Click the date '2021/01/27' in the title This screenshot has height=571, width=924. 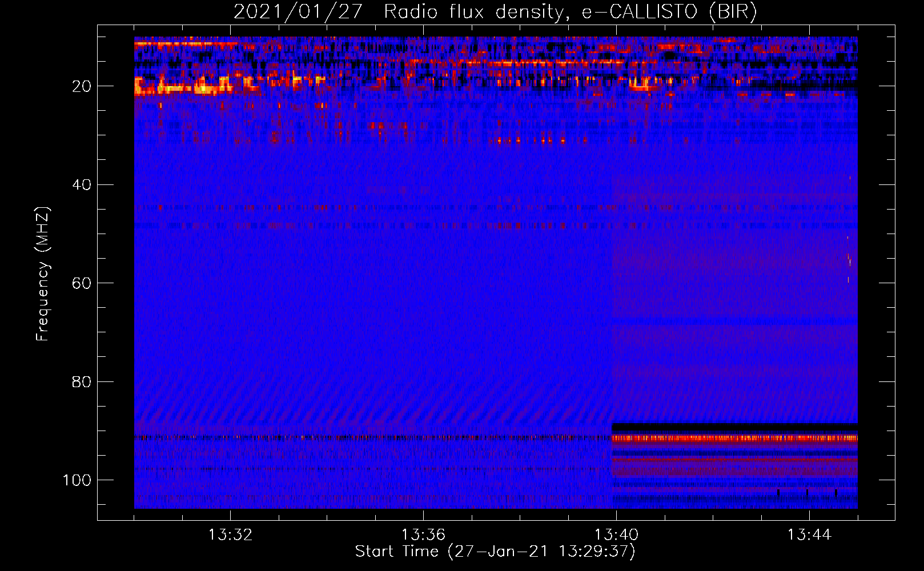pos(298,12)
